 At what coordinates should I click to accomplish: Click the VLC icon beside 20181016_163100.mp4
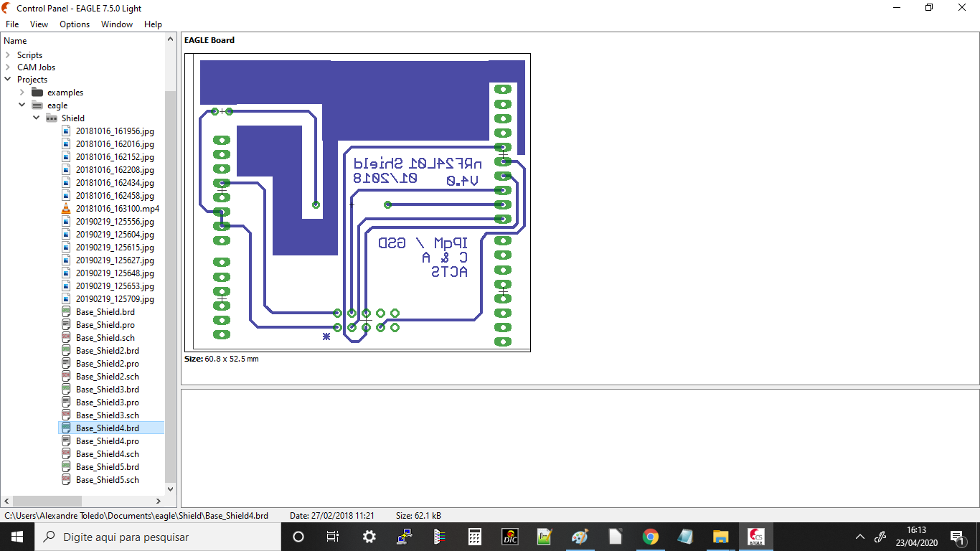pyautogui.click(x=66, y=209)
